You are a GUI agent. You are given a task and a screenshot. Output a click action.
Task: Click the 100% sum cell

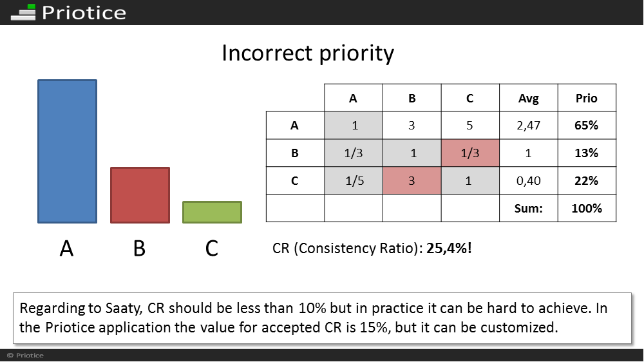pos(587,208)
